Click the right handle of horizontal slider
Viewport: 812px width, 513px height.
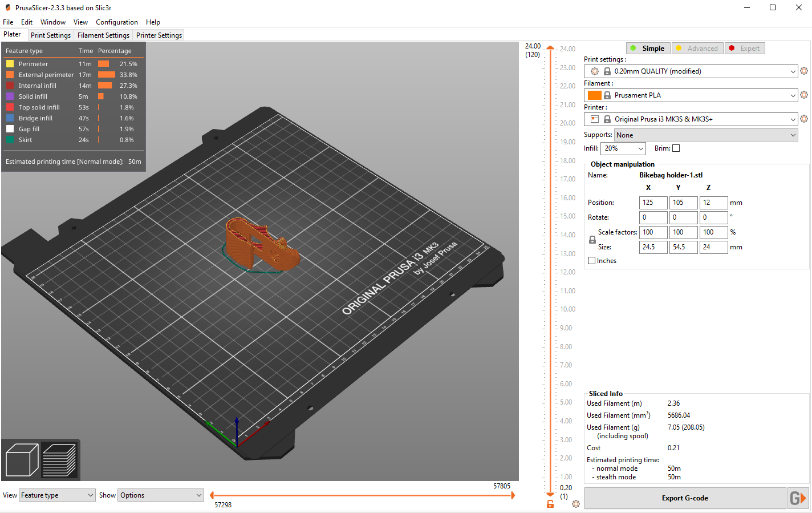(513, 495)
